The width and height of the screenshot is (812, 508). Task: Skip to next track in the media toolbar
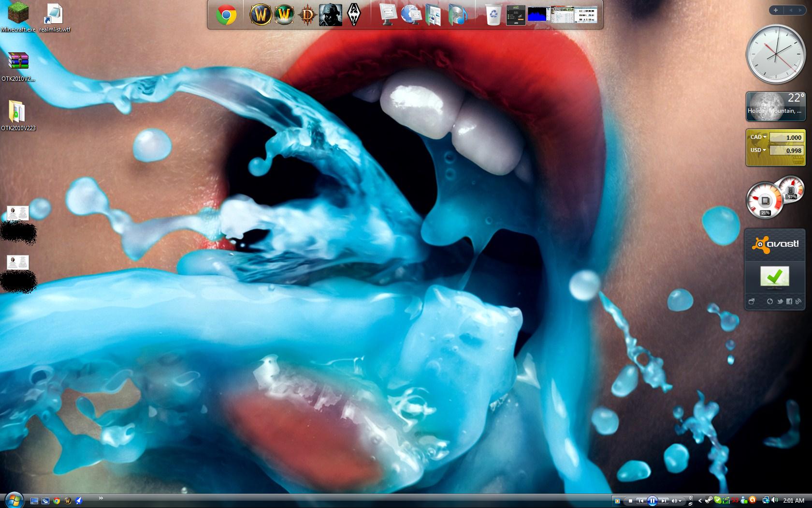pyautogui.click(x=665, y=501)
